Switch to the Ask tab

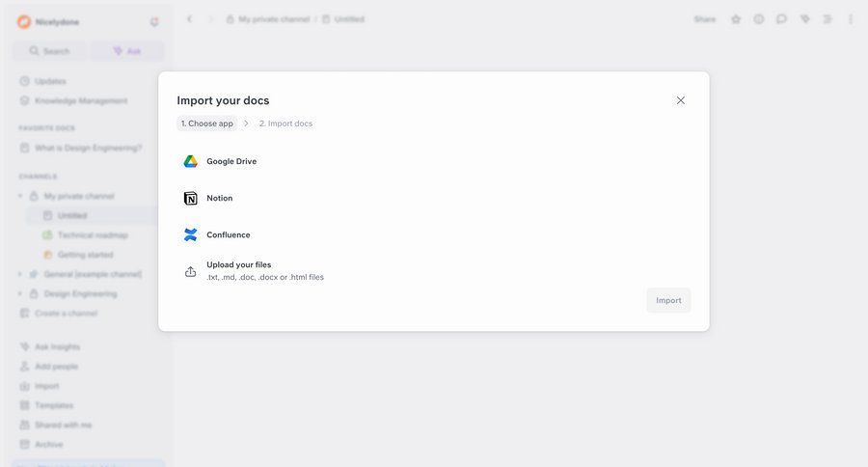(127, 51)
